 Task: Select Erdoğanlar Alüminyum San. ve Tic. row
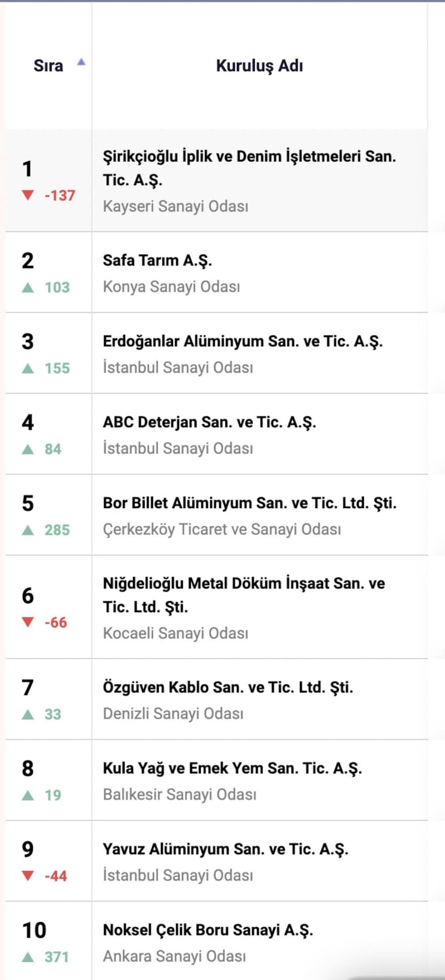point(243,341)
